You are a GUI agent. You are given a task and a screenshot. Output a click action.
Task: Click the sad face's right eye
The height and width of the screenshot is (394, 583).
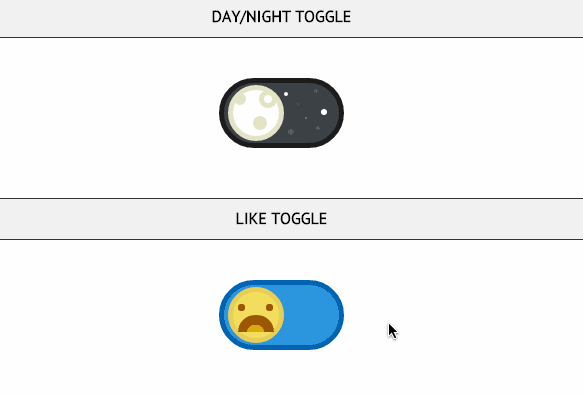270,307
